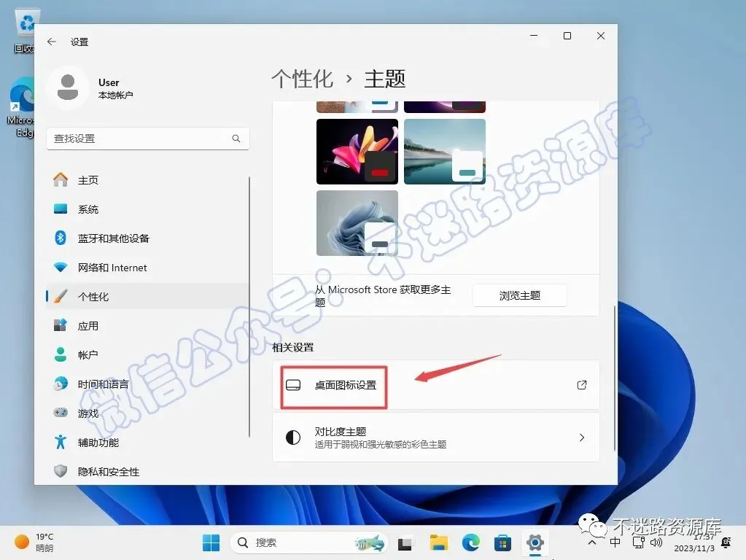Click the search magnifier in Settings search box
Image resolution: width=746 pixels, height=560 pixels.
click(x=236, y=139)
